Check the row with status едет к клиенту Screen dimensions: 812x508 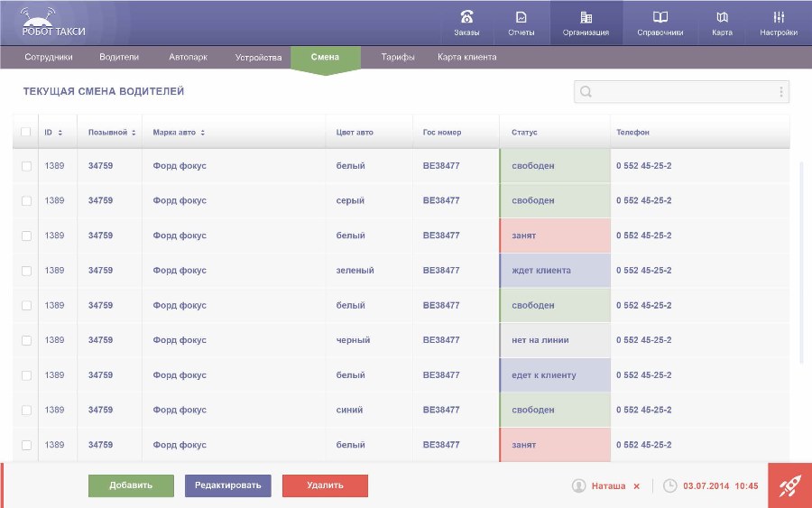(x=26, y=375)
